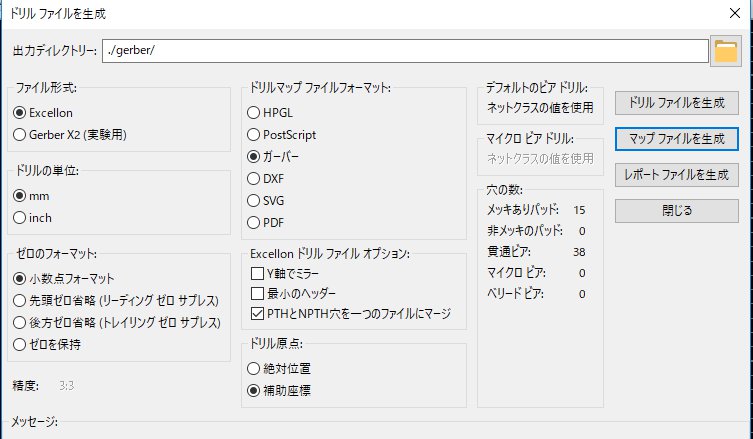Viewport: 753px width, 439px height.
Task: Pick HPGL drill map format
Action: [253, 112]
